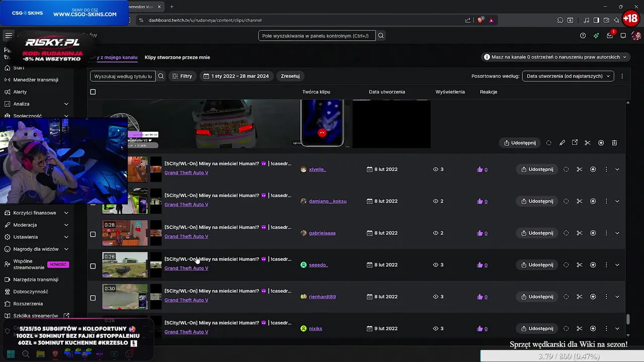Open Narzędzia transmisji in the sidebar
Viewport: 644px width, 362px height.
coord(36,280)
